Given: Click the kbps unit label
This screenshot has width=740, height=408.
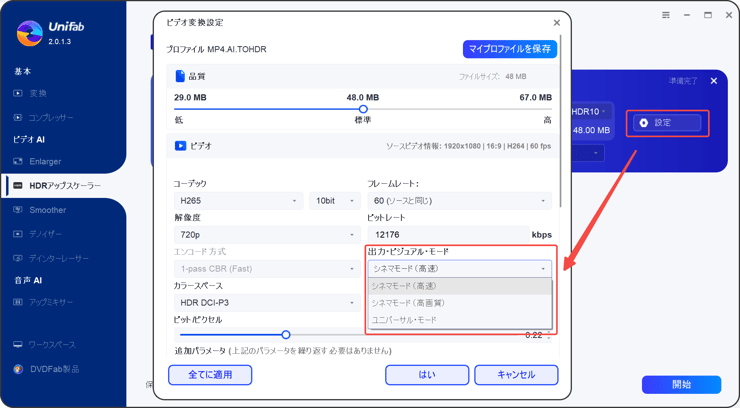Looking at the screenshot, I should coord(542,235).
